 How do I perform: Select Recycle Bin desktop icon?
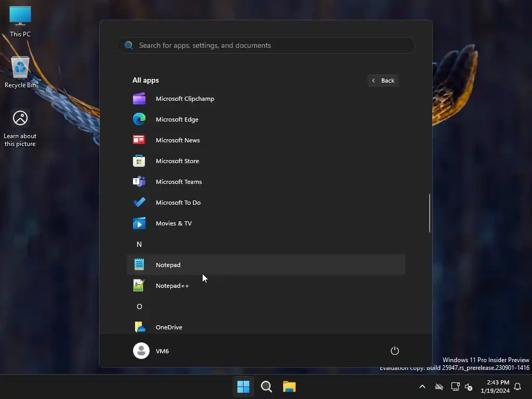[20, 72]
